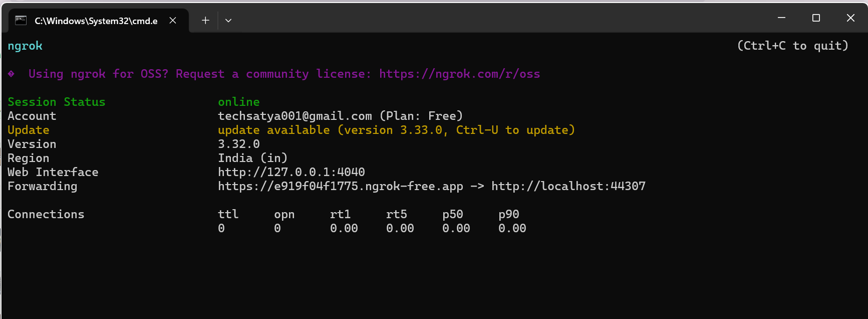Image resolution: width=868 pixels, height=319 pixels.
Task: Close the cmd.exe terminal tab
Action: [173, 21]
